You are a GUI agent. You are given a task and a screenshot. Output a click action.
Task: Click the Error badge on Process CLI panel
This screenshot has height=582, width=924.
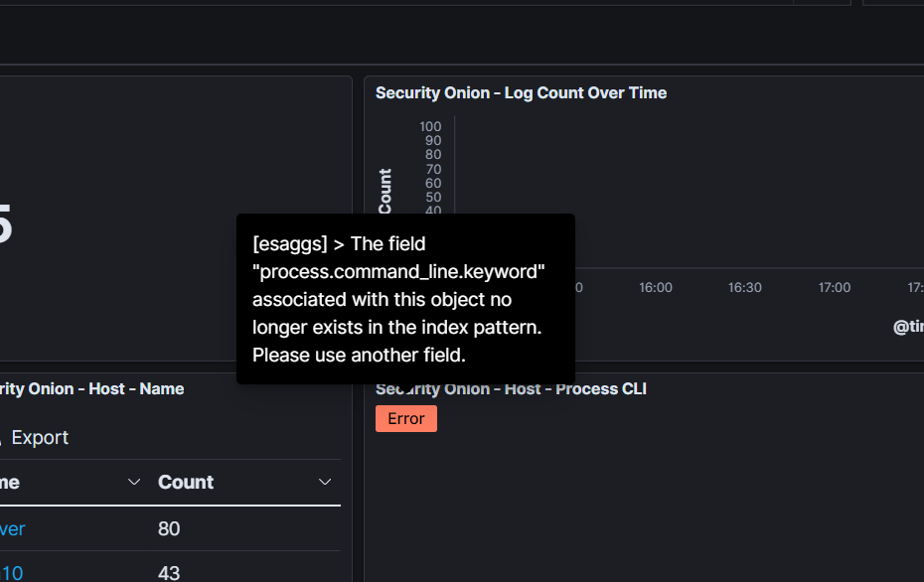tap(405, 418)
